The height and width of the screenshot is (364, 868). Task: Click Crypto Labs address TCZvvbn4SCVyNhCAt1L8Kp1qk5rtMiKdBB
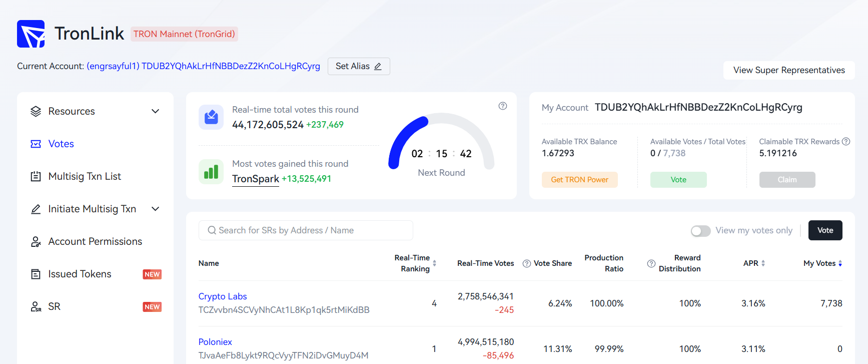tap(284, 310)
